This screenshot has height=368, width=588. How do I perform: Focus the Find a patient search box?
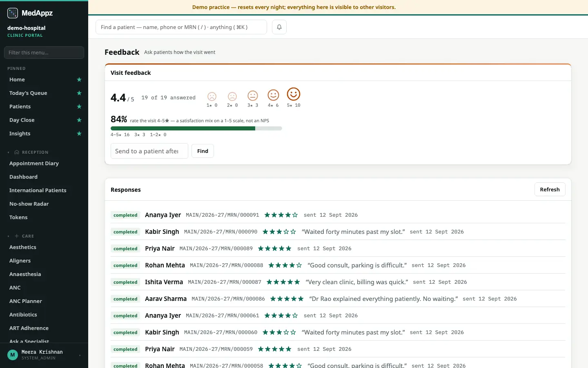[181, 27]
